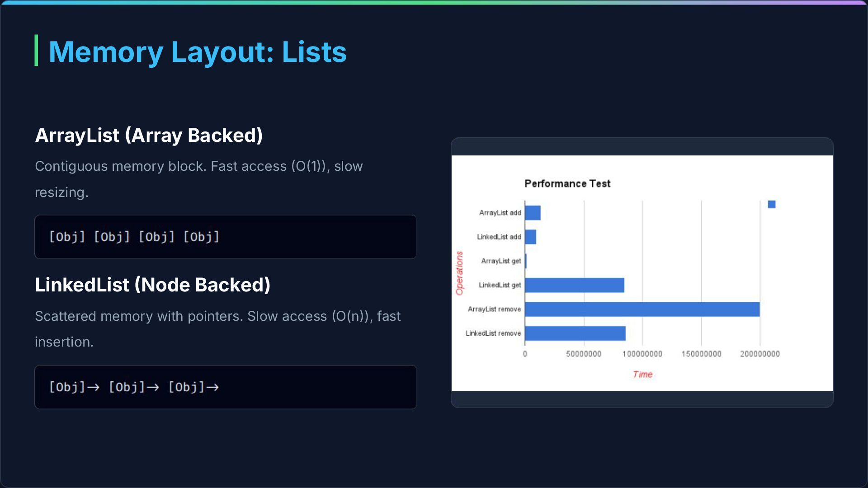Click the red Time axis label
The image size is (868, 488).
point(642,374)
